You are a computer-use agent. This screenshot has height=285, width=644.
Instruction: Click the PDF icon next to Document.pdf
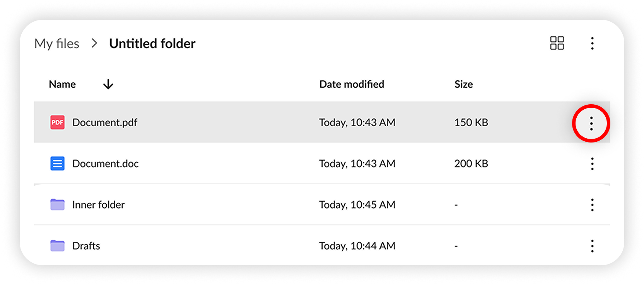(57, 122)
